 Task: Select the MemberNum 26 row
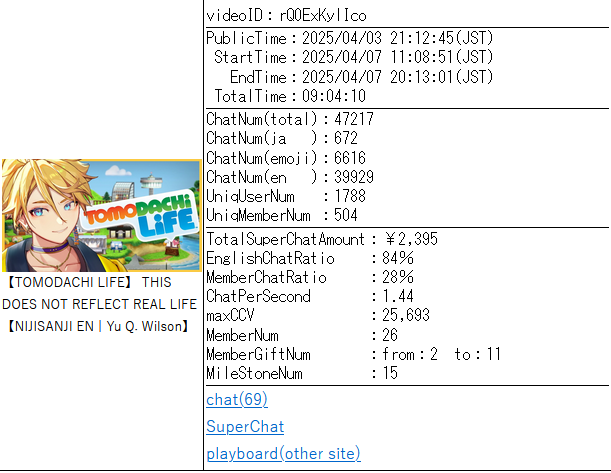(302, 335)
